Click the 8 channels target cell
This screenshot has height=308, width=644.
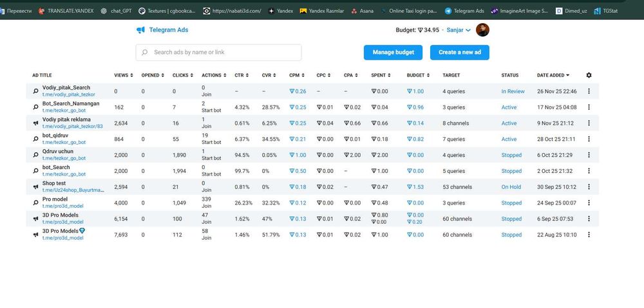click(456, 123)
